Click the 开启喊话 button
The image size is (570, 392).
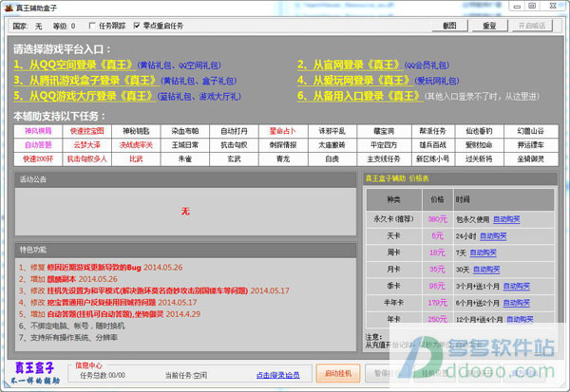pos(532,26)
